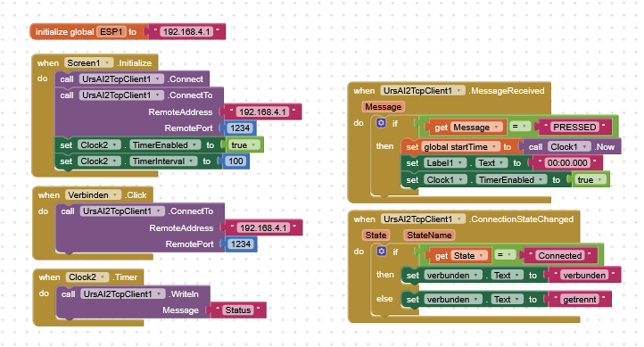This screenshot has width=644, height=347.
Task: Toggle the true value for Clock2 TimerEnabled
Action: [x=244, y=145]
